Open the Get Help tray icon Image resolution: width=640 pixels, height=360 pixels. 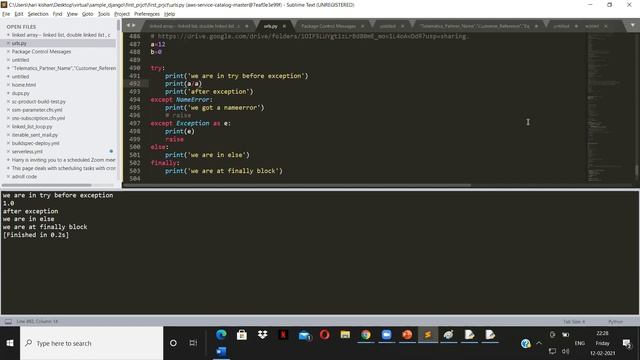tap(526, 344)
